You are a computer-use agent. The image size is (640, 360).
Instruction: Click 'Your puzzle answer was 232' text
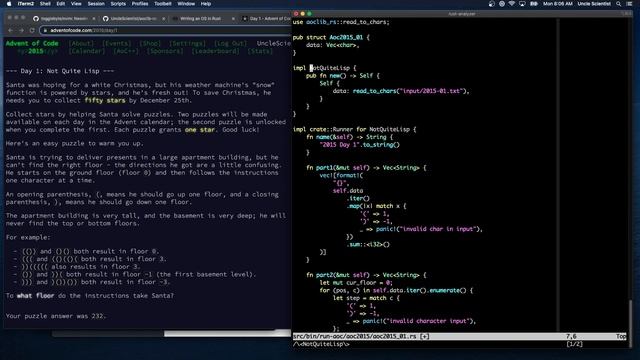tap(56, 316)
